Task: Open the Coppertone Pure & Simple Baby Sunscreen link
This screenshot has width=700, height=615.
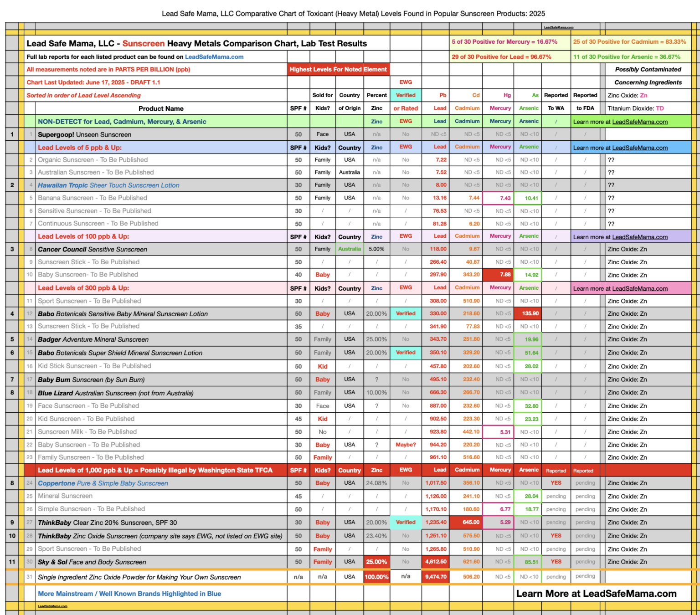Action: (103, 483)
